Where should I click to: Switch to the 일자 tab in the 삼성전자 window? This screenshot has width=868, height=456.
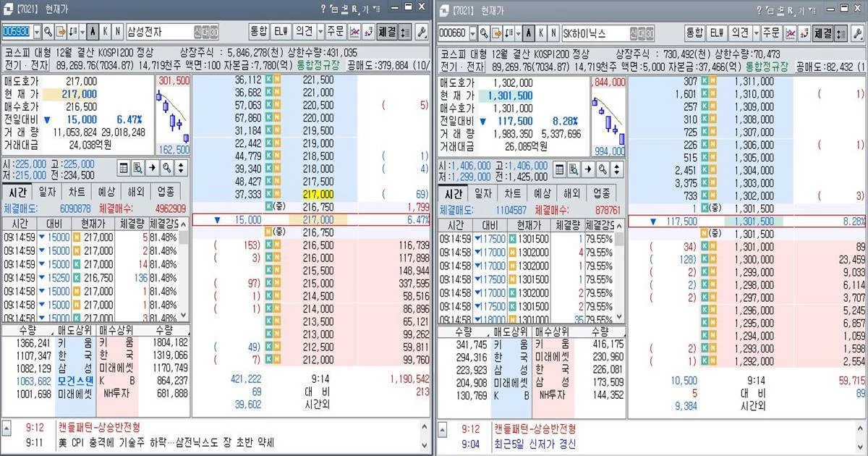(47, 192)
